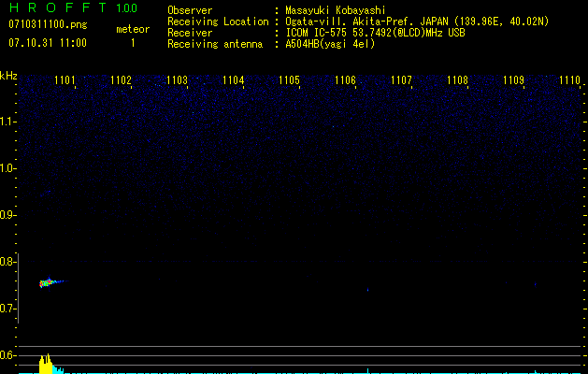Click the 1103 time axis marker
Viewport: 588px width, 374px height.
177,80
